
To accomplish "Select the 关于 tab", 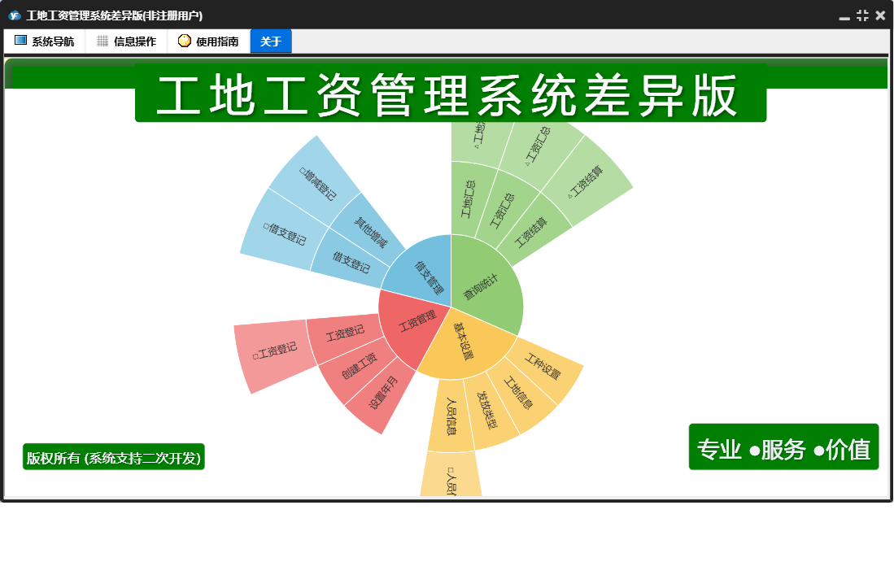I will 271,41.
